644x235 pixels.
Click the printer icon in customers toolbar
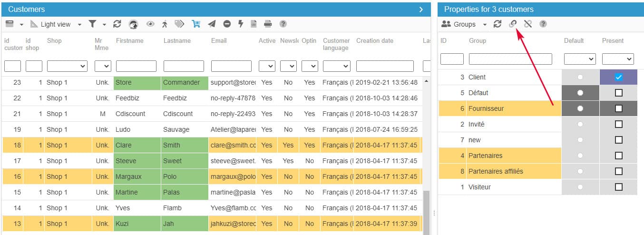tap(268, 24)
